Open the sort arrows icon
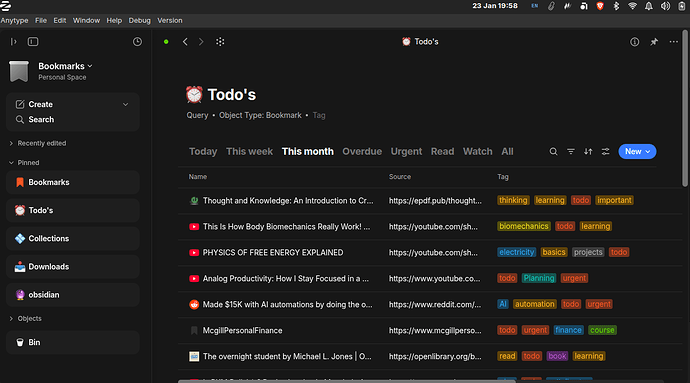The image size is (690, 383). [x=588, y=151]
